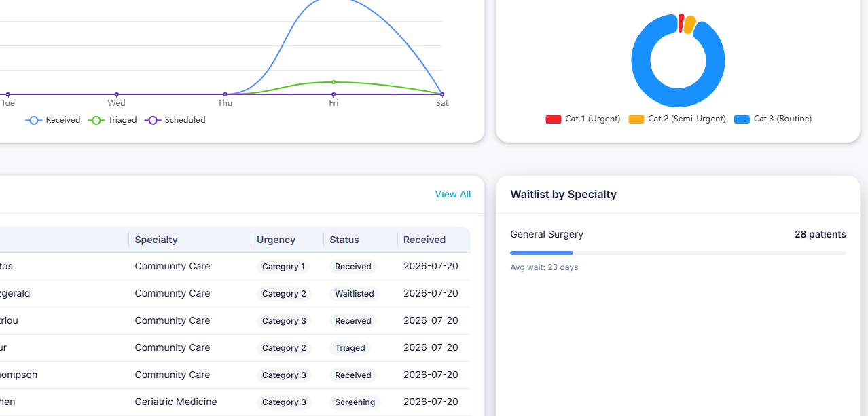This screenshot has height=416, width=868.
Task: Click Category 2 badge in the Triaged row
Action: (x=284, y=348)
